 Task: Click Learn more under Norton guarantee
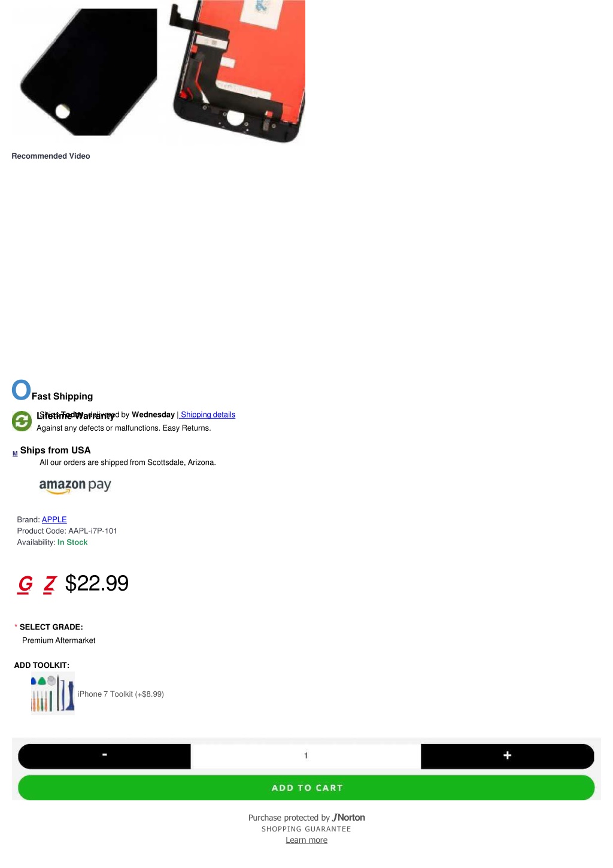pos(306,840)
